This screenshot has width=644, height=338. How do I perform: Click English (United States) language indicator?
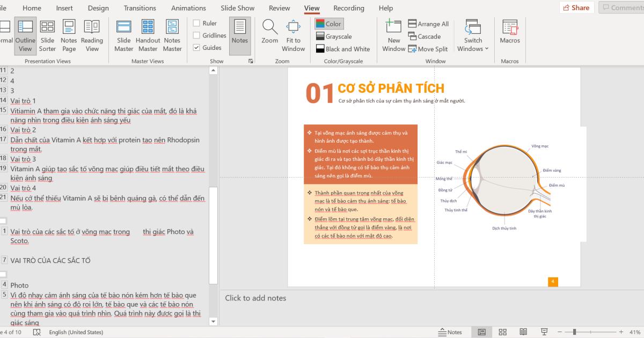(76, 332)
